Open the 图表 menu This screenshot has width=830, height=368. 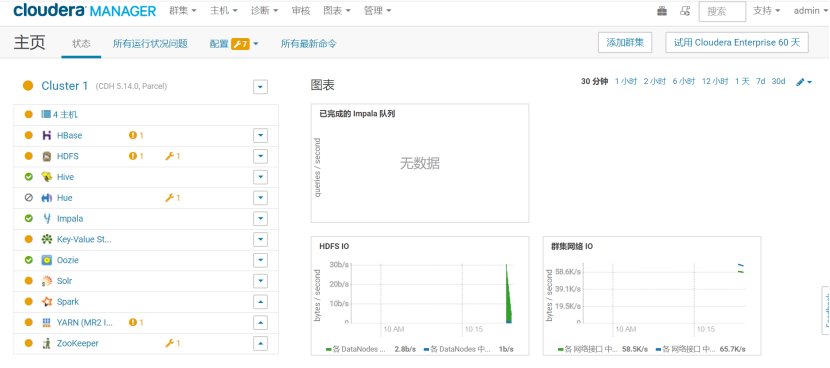pyautogui.click(x=337, y=11)
